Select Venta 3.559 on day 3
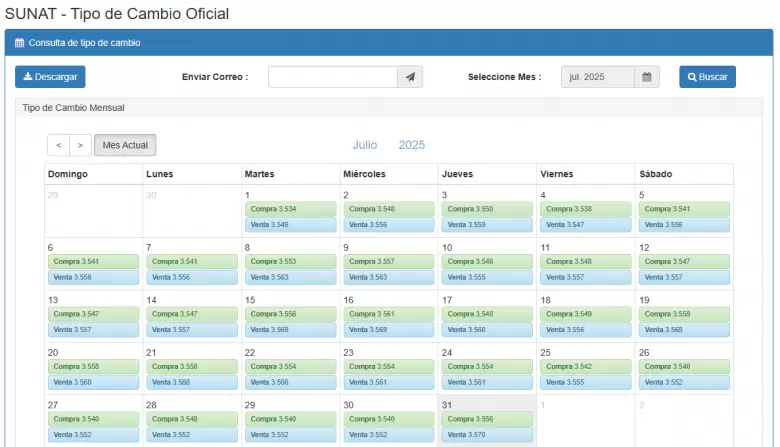Image resolution: width=780 pixels, height=447 pixels. (x=488, y=225)
